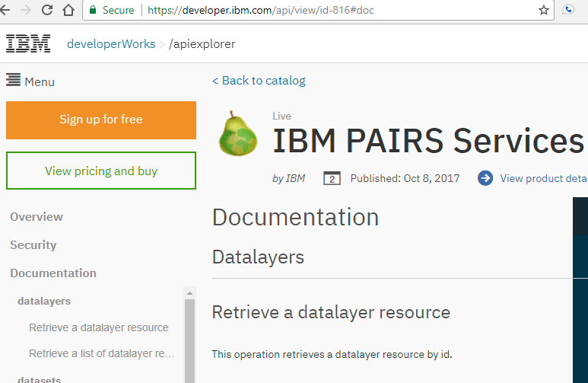
Task: Click the Live status label
Action: [281, 116]
